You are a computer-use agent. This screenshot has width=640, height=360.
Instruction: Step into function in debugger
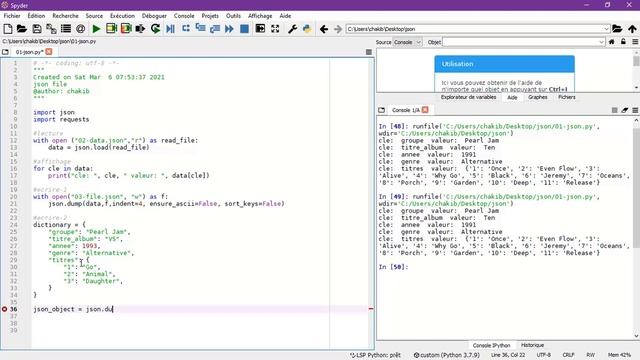pyautogui.click(x=200, y=29)
